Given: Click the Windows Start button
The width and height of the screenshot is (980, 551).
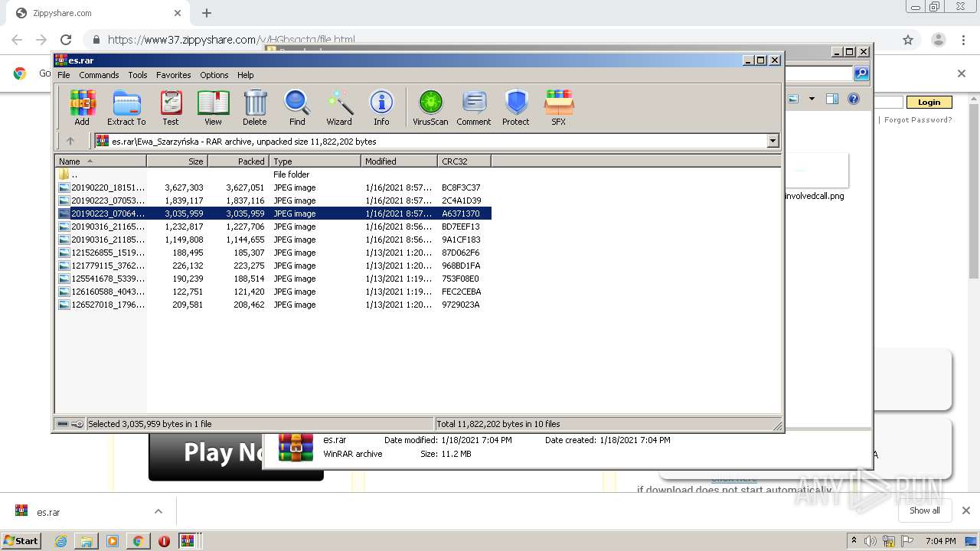Looking at the screenshot, I should [x=21, y=540].
